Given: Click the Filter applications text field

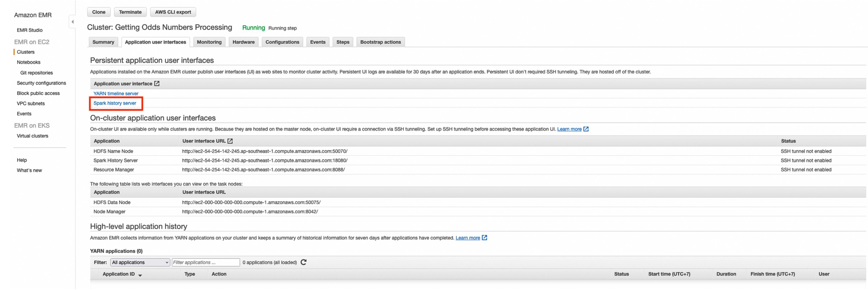Looking at the screenshot, I should pyautogui.click(x=206, y=262).
